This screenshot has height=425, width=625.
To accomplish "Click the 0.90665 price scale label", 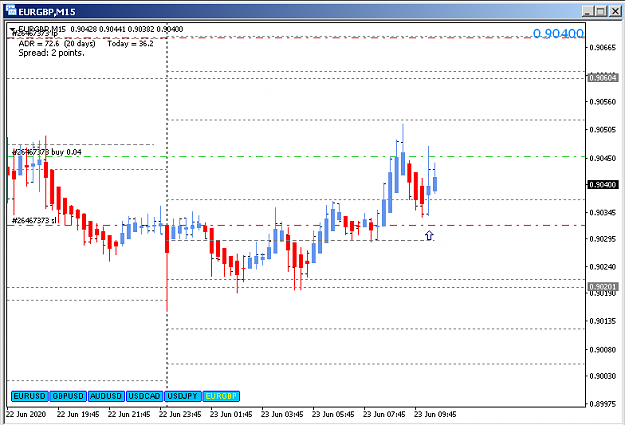I will pyautogui.click(x=603, y=47).
